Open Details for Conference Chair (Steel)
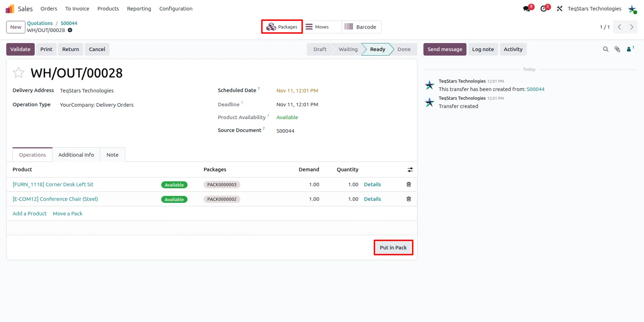 (x=372, y=199)
